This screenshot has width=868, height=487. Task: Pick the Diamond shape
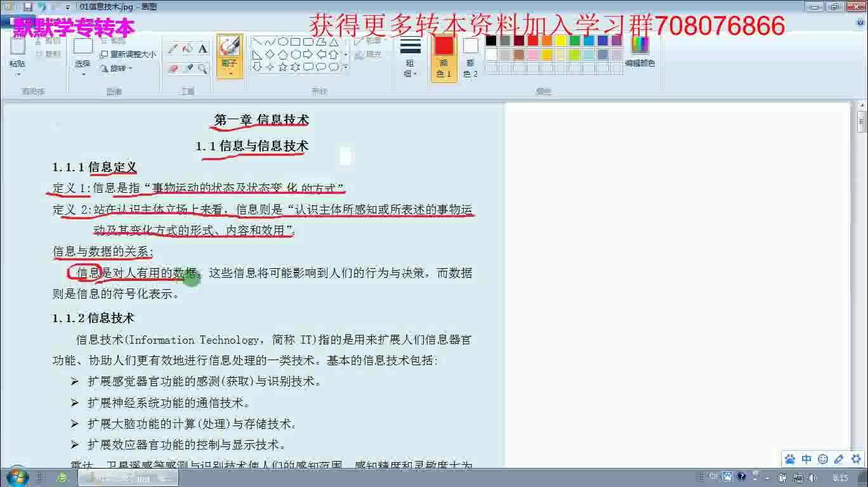click(270, 55)
